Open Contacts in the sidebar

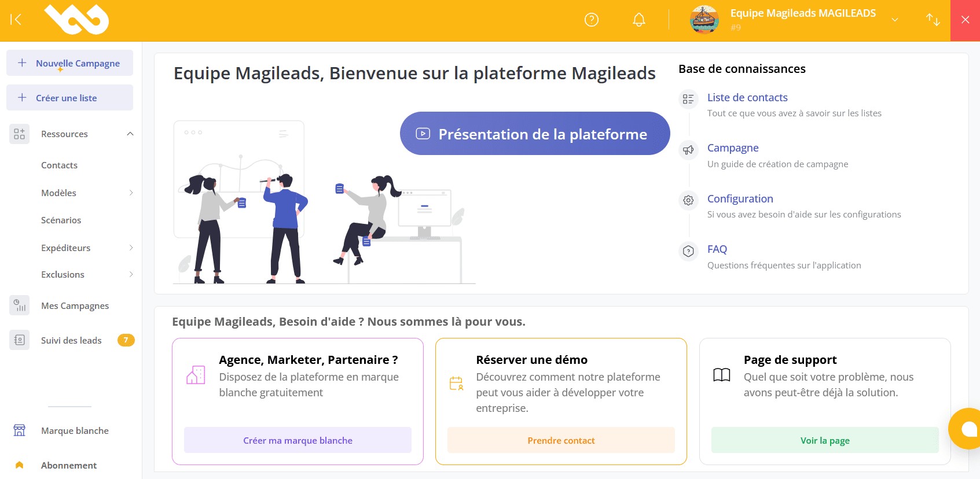[59, 165]
